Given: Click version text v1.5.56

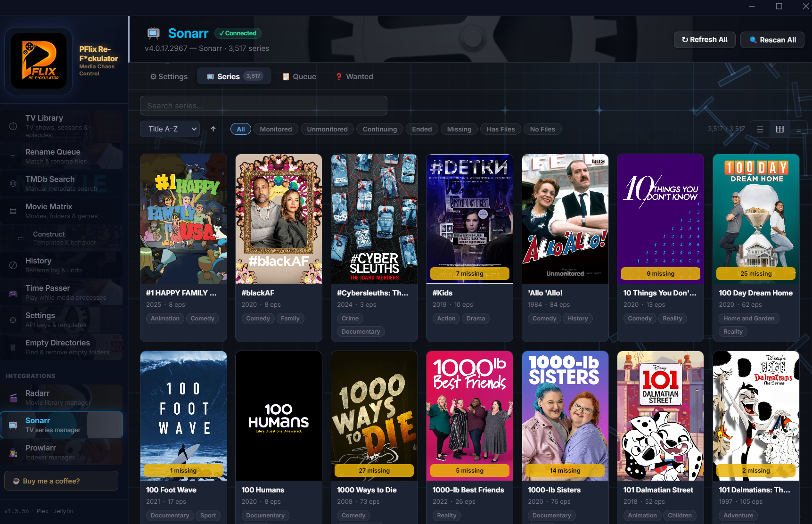Looking at the screenshot, I should pos(16,511).
